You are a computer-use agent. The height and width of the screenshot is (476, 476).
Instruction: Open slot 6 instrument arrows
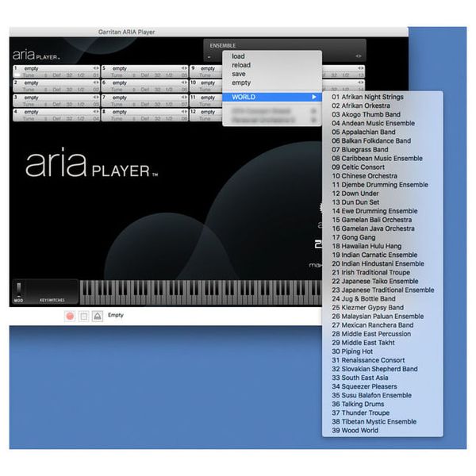(x=184, y=83)
